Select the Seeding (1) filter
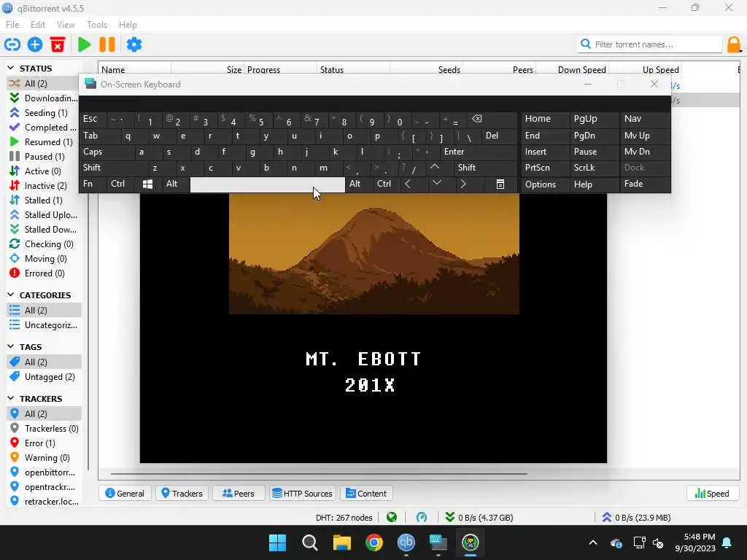 coord(43,113)
